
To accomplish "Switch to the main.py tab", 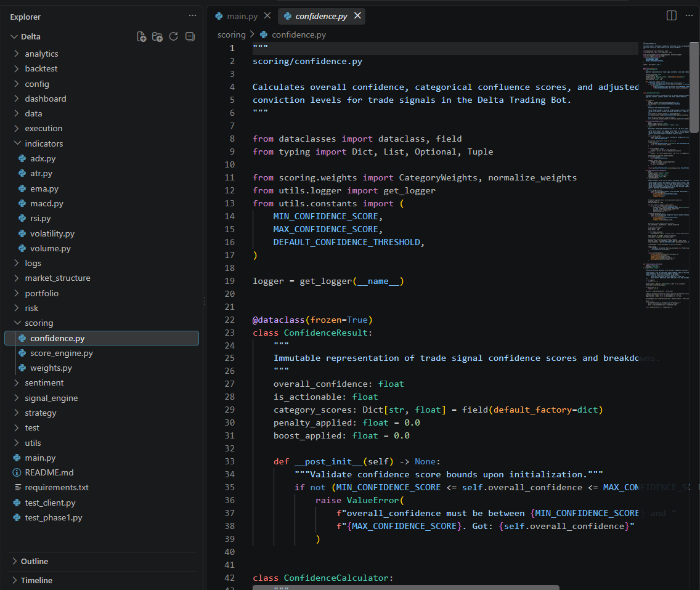I will pyautogui.click(x=242, y=16).
